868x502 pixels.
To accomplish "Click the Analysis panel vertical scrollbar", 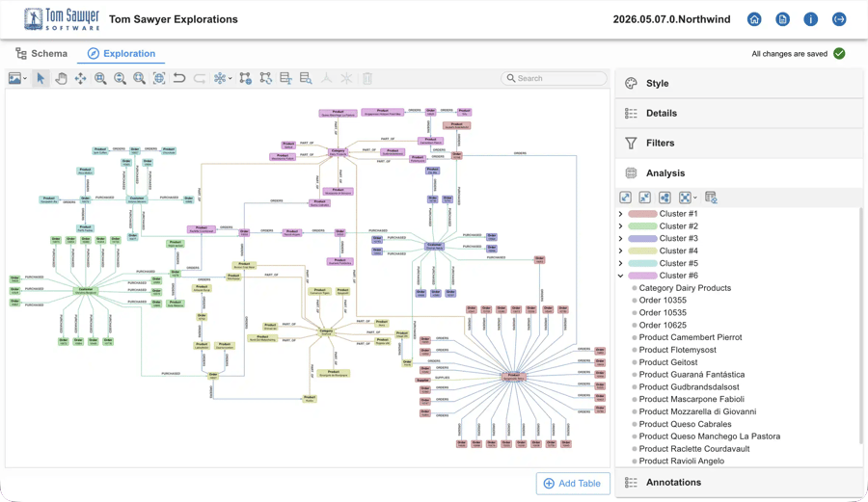I will click(x=861, y=327).
